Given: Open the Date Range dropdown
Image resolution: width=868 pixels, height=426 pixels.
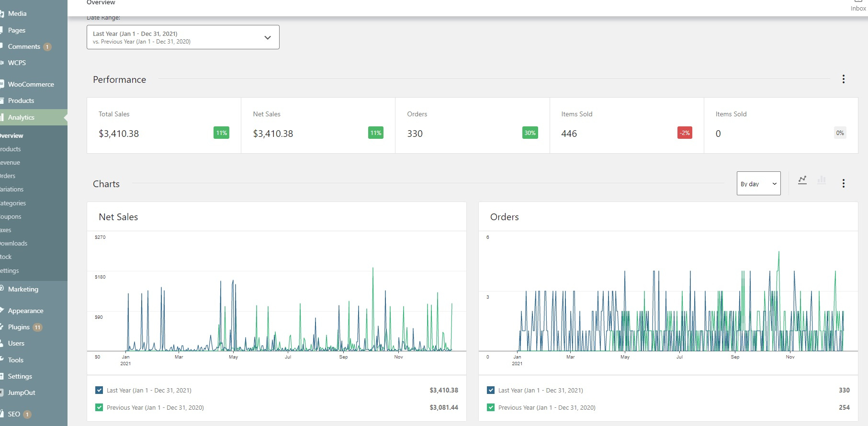Looking at the screenshot, I should pos(183,37).
